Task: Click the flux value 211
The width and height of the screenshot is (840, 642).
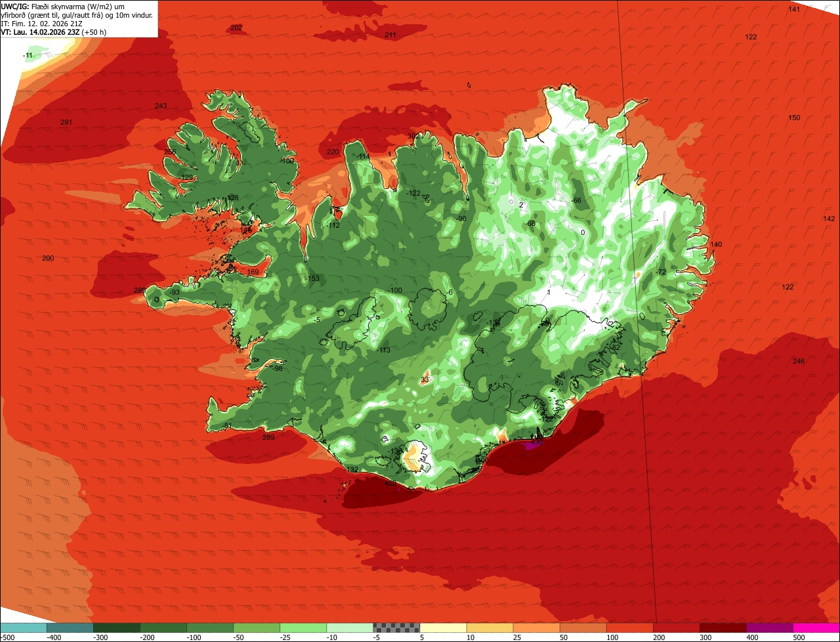Action: click(x=390, y=35)
